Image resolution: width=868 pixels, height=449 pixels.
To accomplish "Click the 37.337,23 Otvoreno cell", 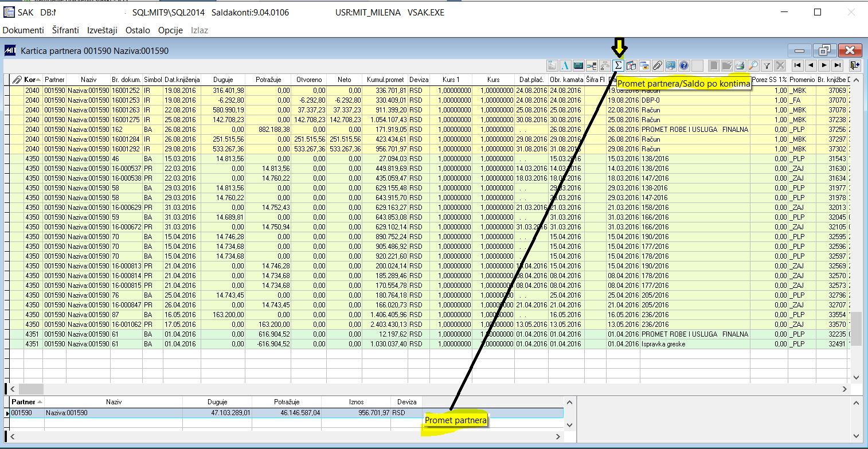I will [x=308, y=110].
